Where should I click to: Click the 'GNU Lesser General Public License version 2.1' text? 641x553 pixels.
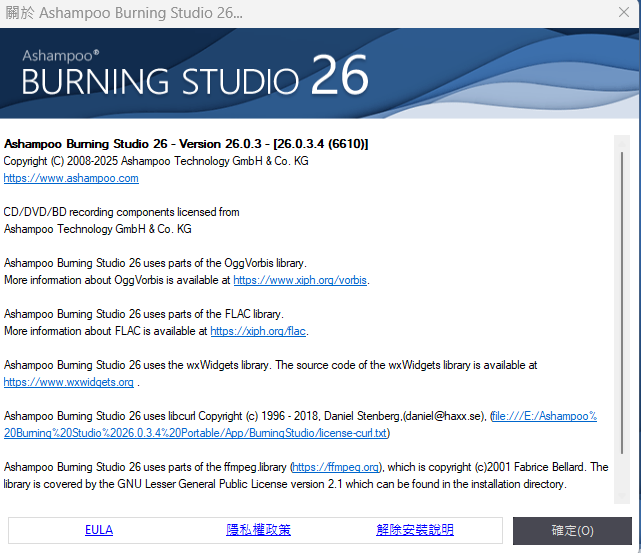pyautogui.click(x=230, y=484)
